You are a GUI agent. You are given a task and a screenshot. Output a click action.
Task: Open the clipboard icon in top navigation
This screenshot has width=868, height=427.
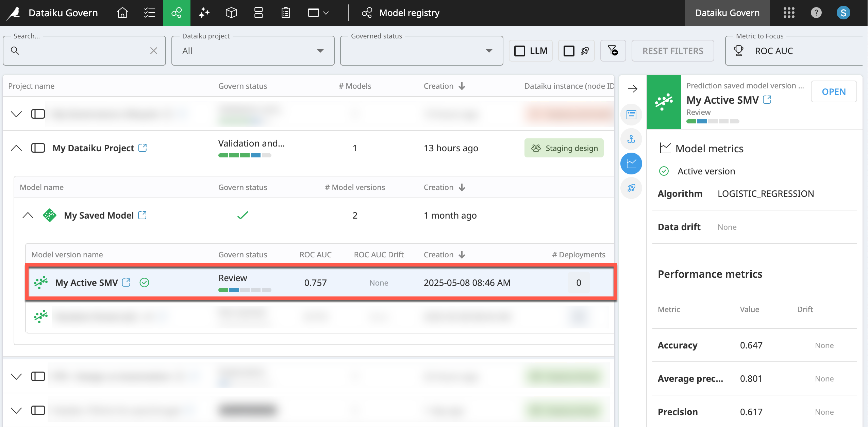pyautogui.click(x=286, y=13)
